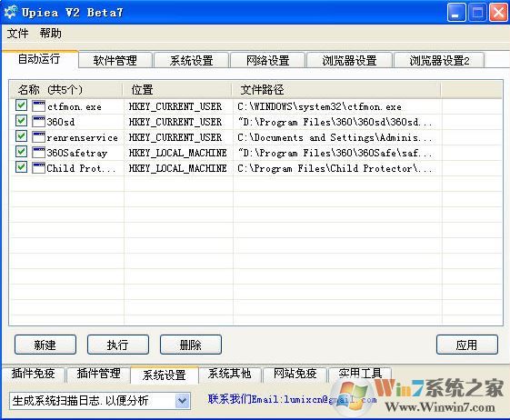Click the 应用 button

click(x=466, y=345)
